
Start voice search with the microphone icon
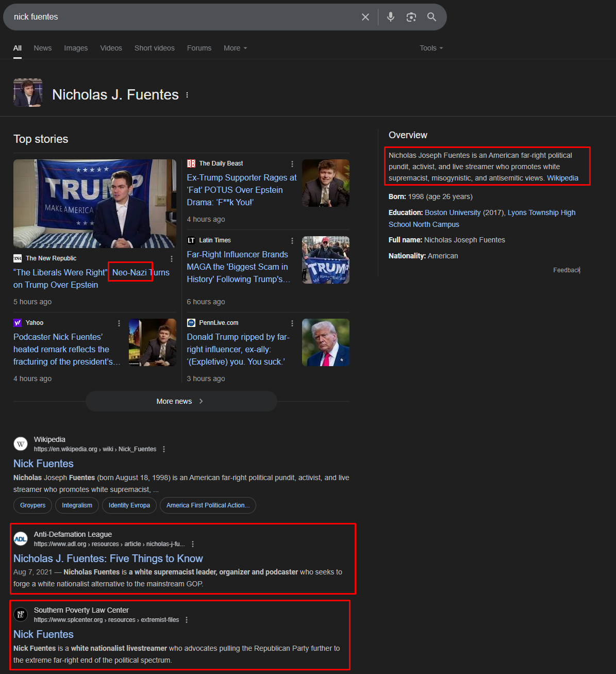pos(391,17)
